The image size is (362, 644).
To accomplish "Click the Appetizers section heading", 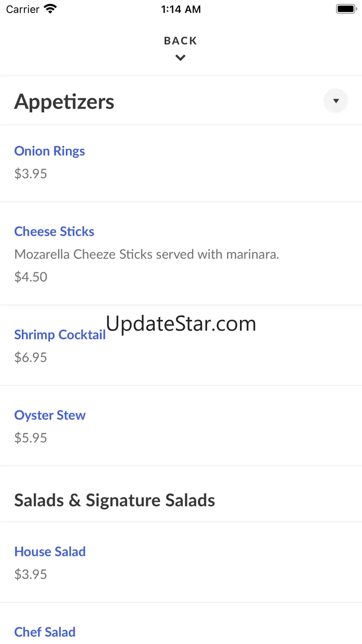I will tap(65, 102).
